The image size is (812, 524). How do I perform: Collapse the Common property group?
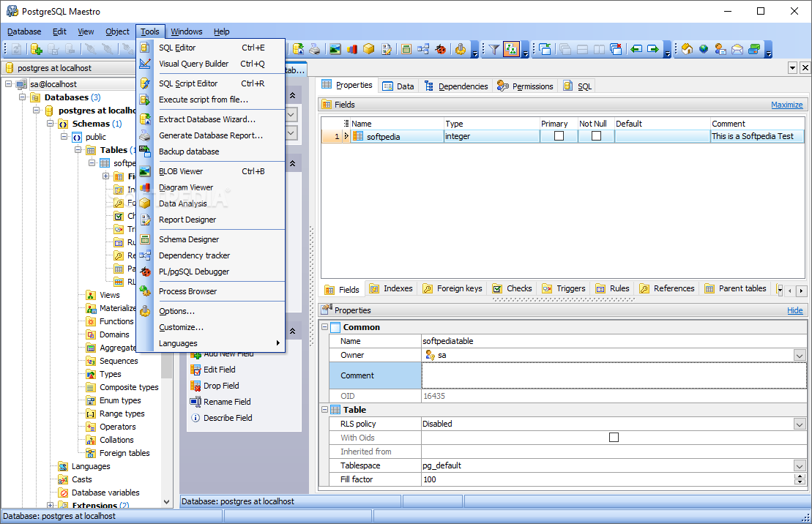tap(324, 327)
